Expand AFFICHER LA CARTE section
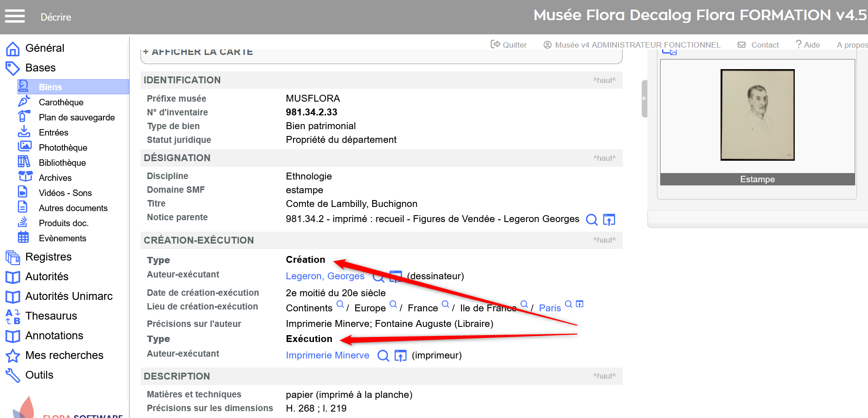This screenshot has height=418, width=868. click(198, 52)
